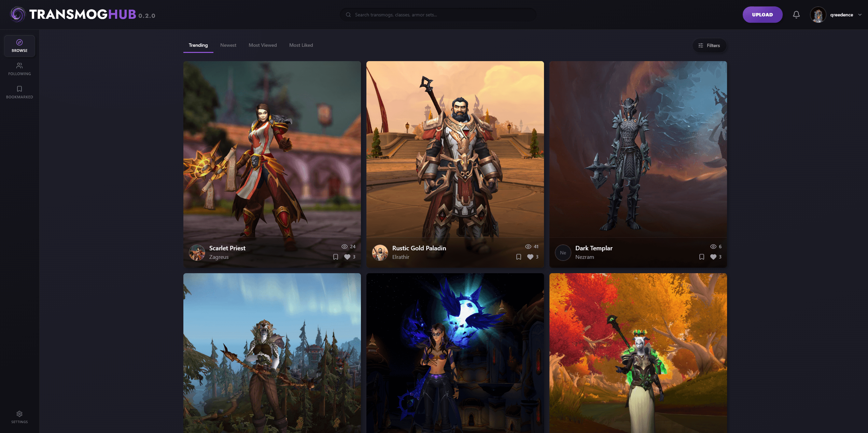Open the Filters panel
Viewport: 868px width, 433px height.
click(709, 45)
